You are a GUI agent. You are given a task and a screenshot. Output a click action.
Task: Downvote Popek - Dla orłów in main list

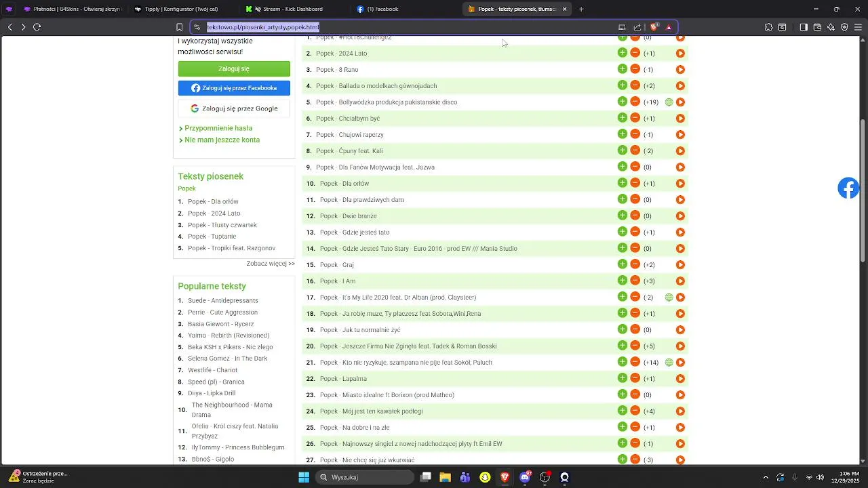(635, 183)
